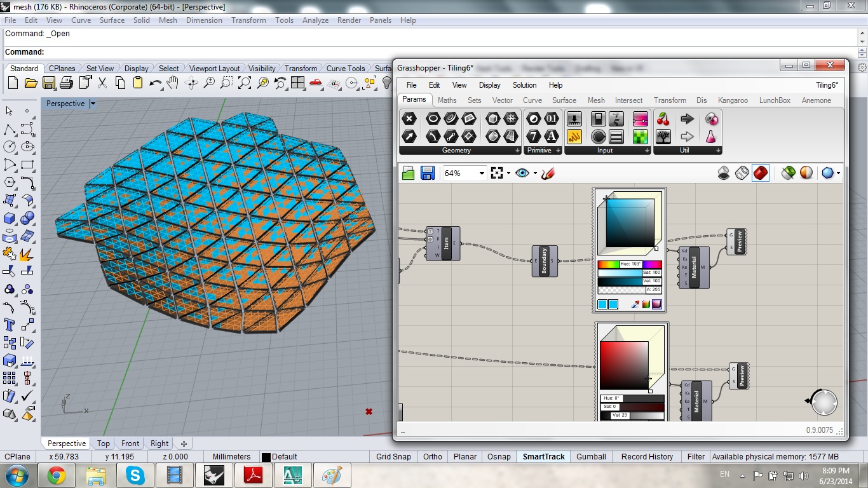Click the Point parameter icon in Geometry panel

click(x=409, y=118)
